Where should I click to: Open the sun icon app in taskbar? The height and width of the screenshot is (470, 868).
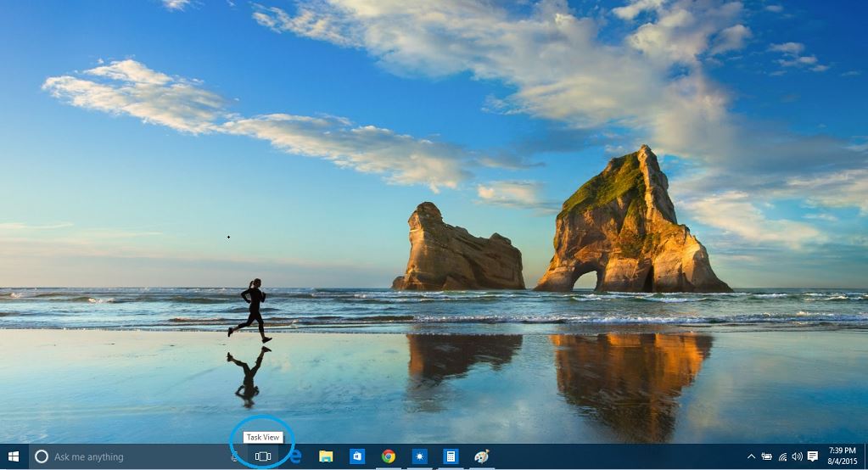click(419, 456)
